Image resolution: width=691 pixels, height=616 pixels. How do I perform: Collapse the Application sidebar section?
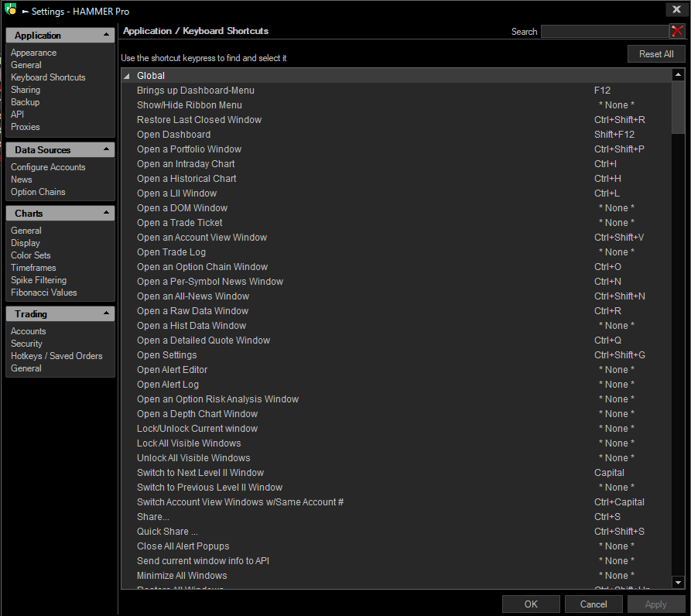coord(106,35)
